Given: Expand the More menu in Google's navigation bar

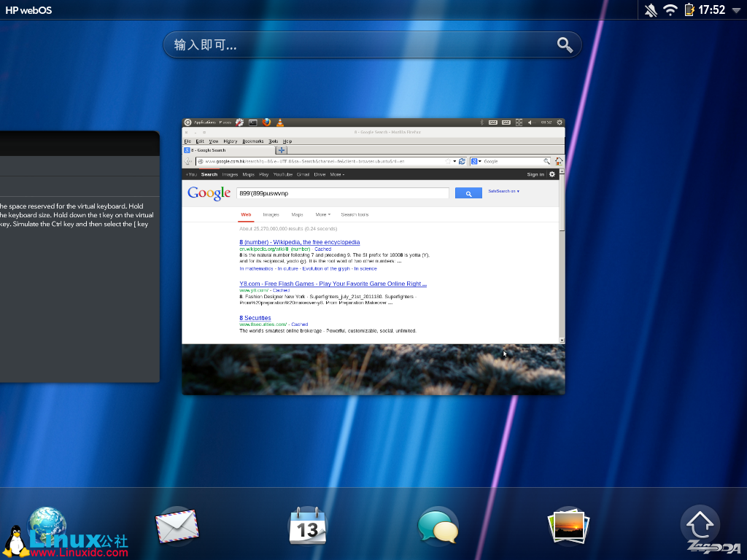Looking at the screenshot, I should click(x=336, y=174).
